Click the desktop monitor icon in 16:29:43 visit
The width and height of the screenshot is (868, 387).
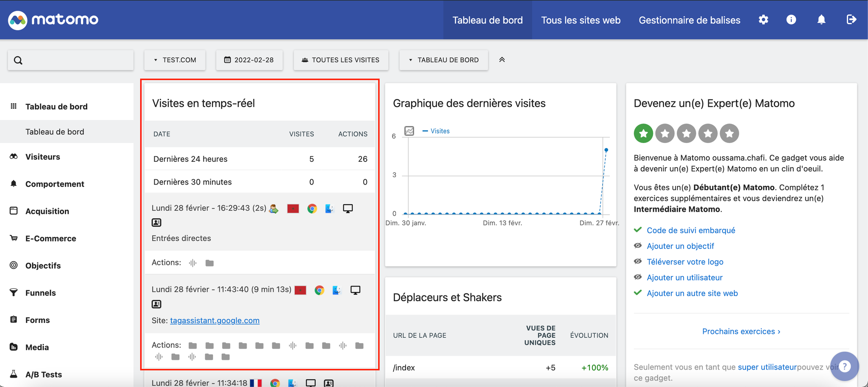[348, 208]
